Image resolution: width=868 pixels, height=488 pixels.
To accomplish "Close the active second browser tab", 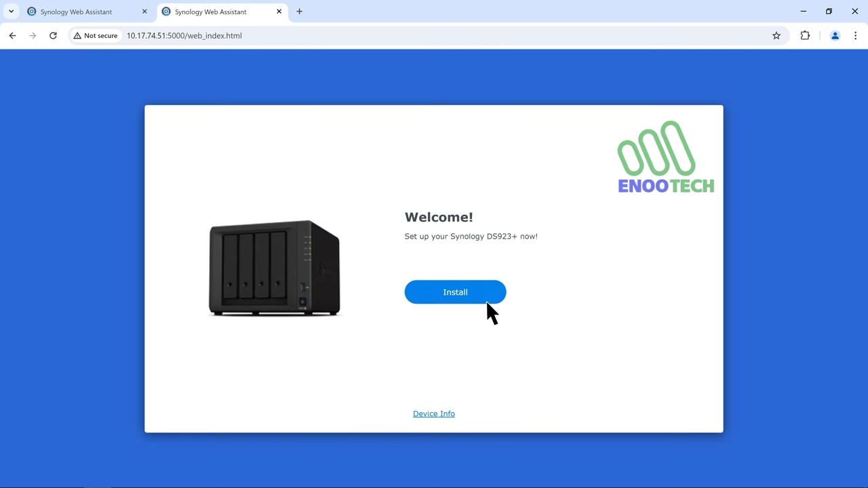I will 279,12.
